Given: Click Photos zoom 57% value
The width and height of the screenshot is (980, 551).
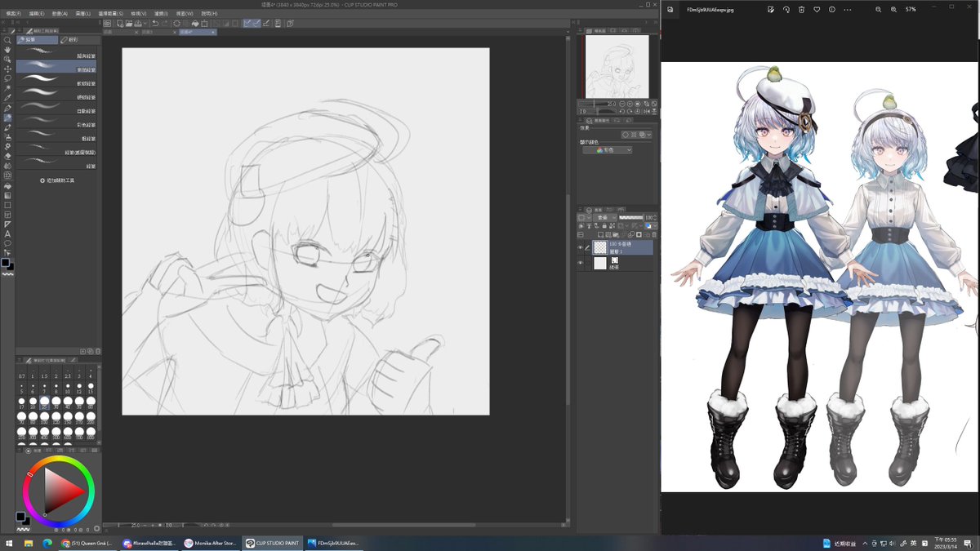Looking at the screenshot, I should coord(911,9).
